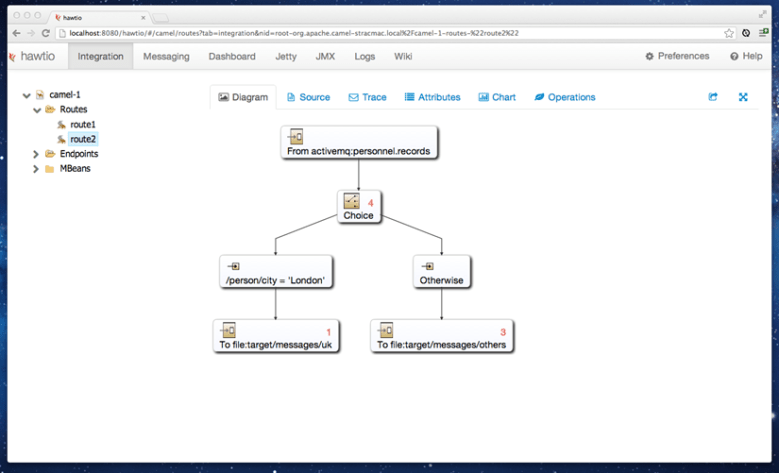The image size is (779, 473).
Task: Expand the MBeans folder
Action: point(36,169)
